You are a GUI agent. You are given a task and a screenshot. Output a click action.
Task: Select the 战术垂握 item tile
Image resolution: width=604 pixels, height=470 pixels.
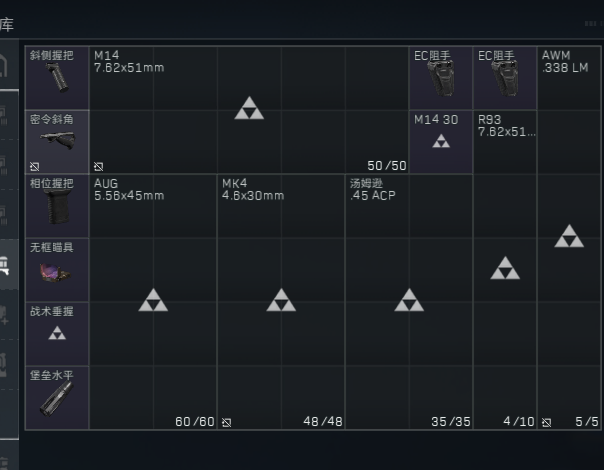(x=57, y=334)
